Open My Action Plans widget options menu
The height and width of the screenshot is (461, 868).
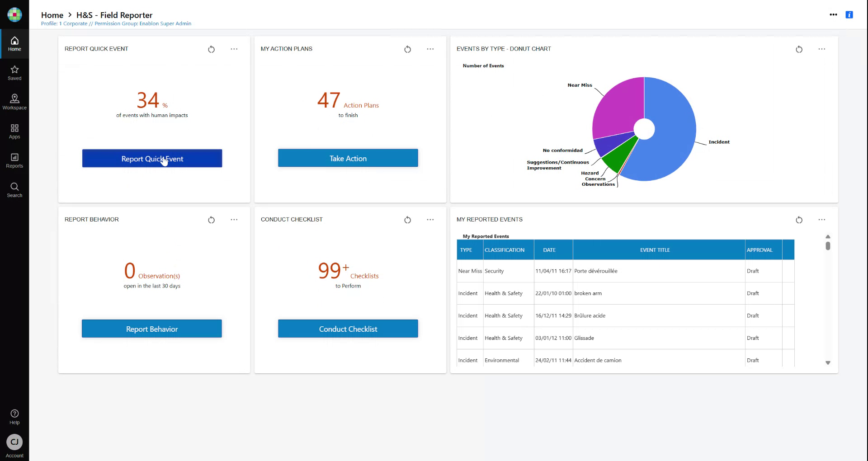coord(430,49)
